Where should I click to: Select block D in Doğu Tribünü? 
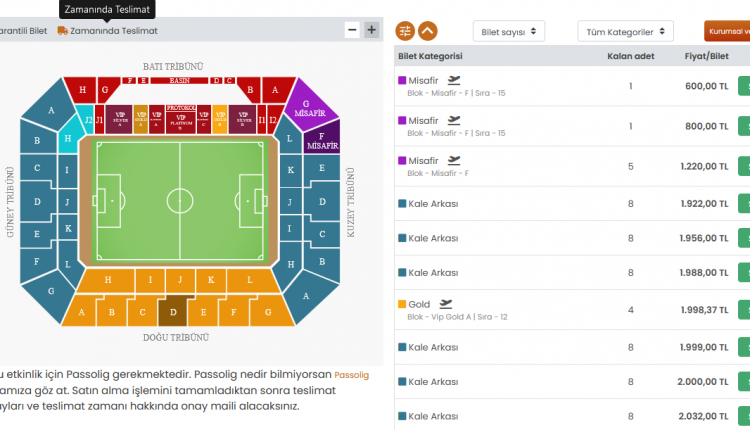(173, 311)
